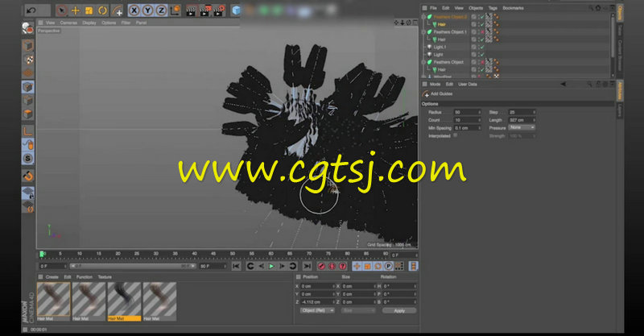The image size is (644, 336).
Task: Select the highlighted dark Hair Mat thumbnail
Action: (x=124, y=301)
